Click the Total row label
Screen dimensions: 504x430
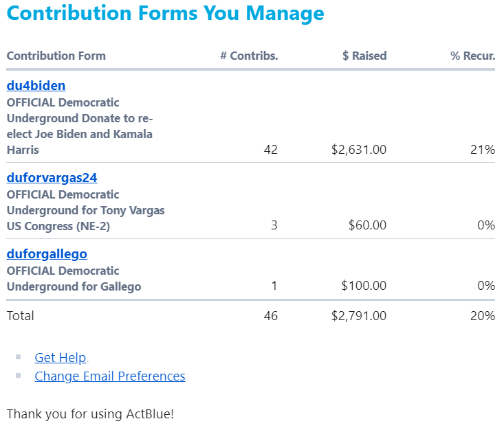click(20, 316)
